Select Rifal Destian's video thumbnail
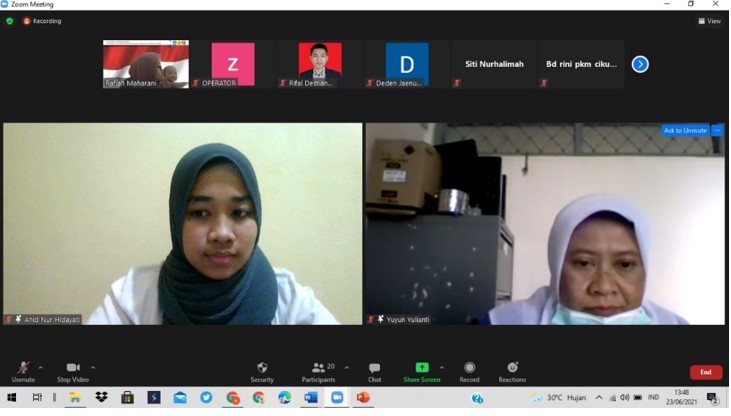The width and height of the screenshot is (731, 416). tap(319, 63)
